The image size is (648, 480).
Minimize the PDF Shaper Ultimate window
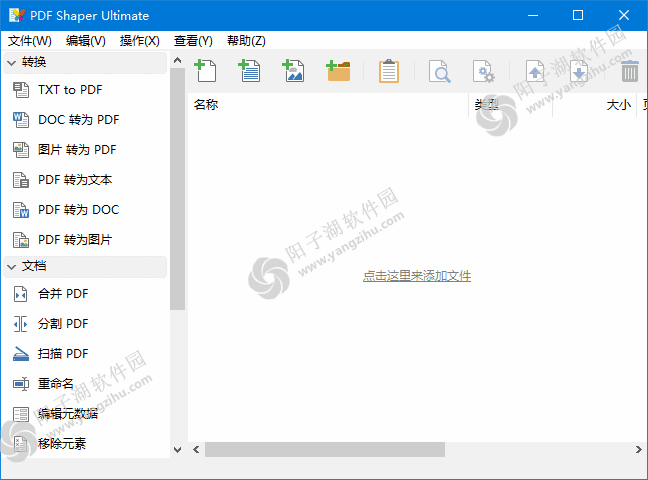(533, 15)
